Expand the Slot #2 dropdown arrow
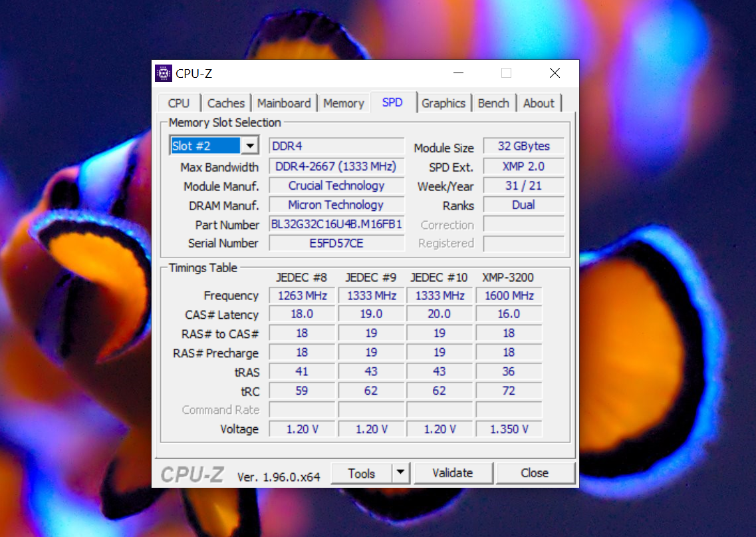The image size is (756, 537). pos(250,146)
